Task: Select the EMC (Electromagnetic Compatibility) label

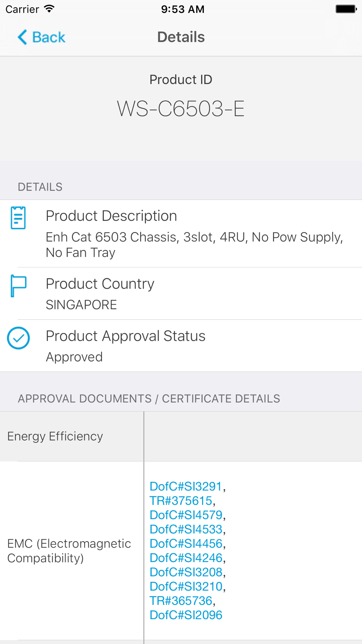Action: 69,551
